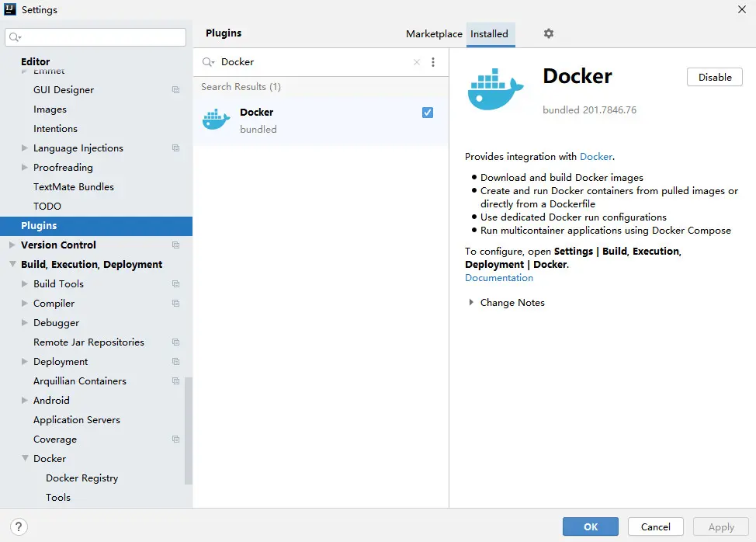Click the IntelliJ logo in title bar

[x=9, y=9]
